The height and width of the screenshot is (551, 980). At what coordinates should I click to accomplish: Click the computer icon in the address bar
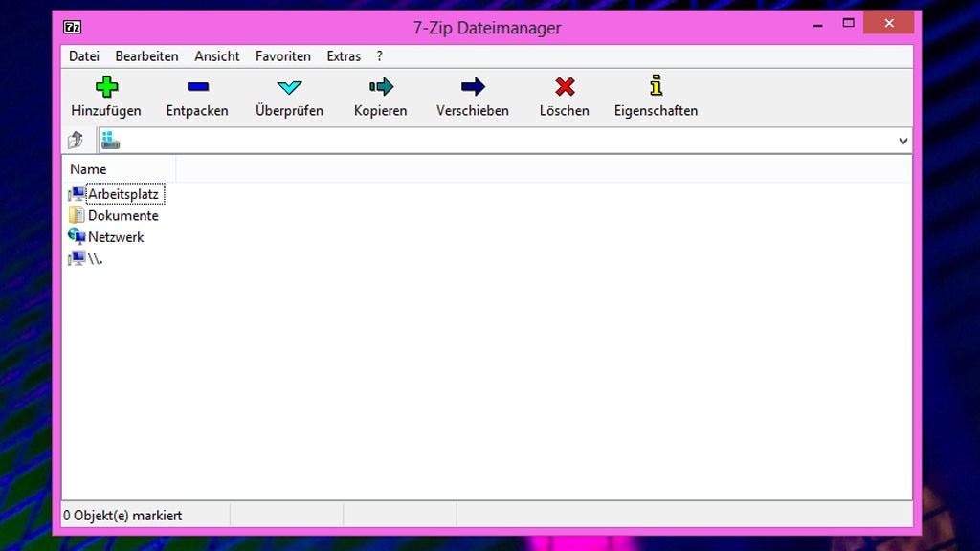(x=108, y=140)
